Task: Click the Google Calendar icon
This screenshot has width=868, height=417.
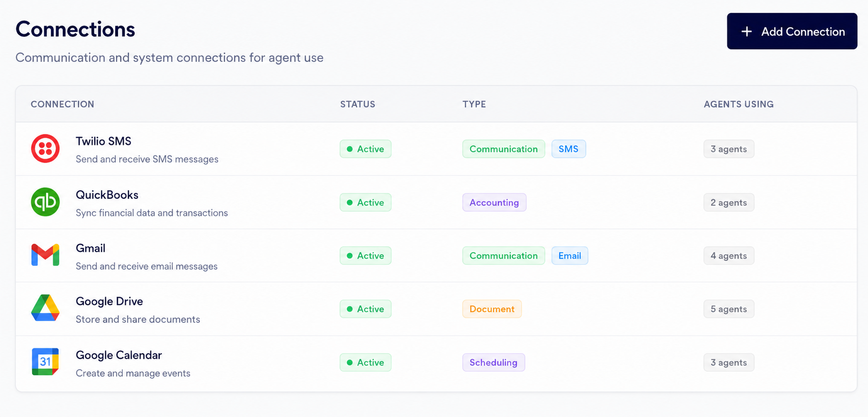Action: point(45,362)
